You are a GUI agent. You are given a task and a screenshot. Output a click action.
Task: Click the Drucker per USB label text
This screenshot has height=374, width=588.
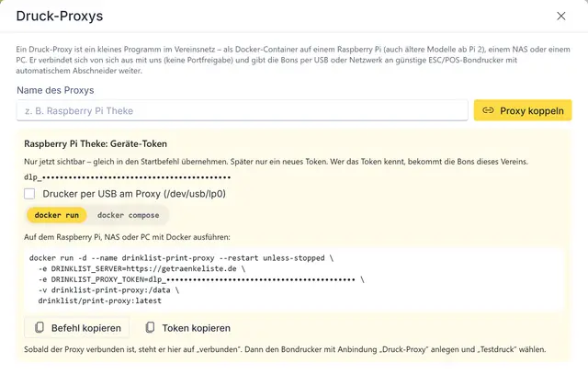pyautogui.click(x=134, y=194)
